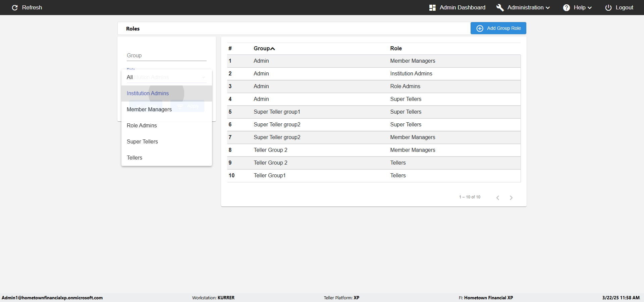The width and height of the screenshot is (644, 302).
Task: Click the Roles panel title
Action: [x=133, y=28]
